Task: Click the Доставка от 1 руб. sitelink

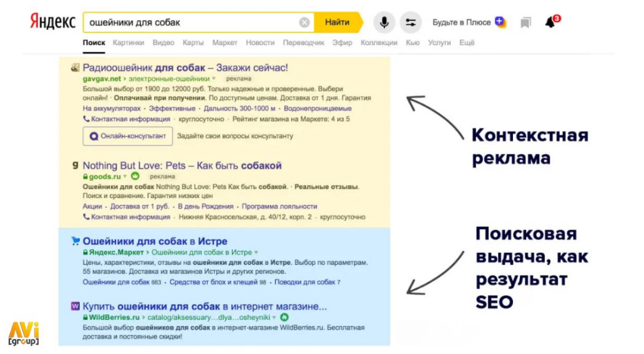Action: [140, 207]
